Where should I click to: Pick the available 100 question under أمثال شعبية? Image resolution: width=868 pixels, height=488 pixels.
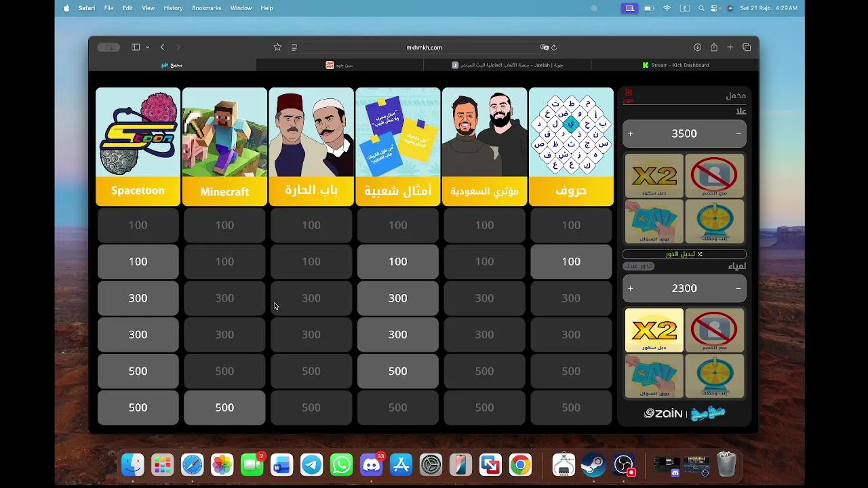[398, 262]
